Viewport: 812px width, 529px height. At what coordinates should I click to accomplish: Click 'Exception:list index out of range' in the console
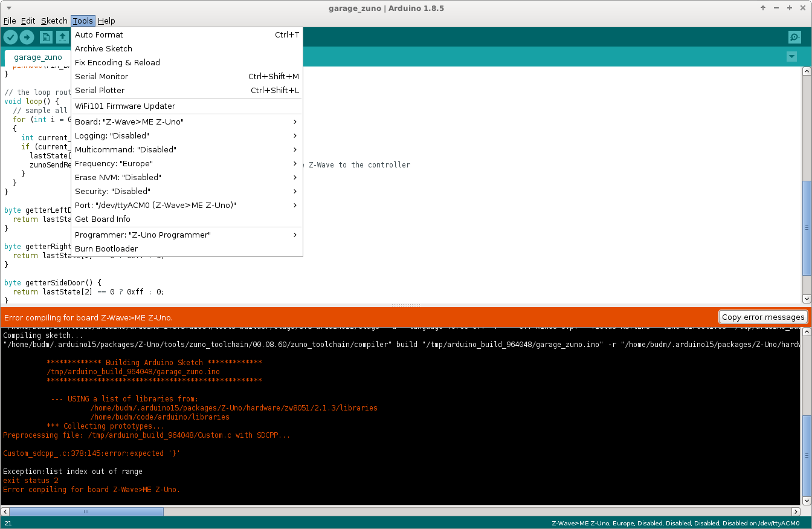(x=72, y=472)
